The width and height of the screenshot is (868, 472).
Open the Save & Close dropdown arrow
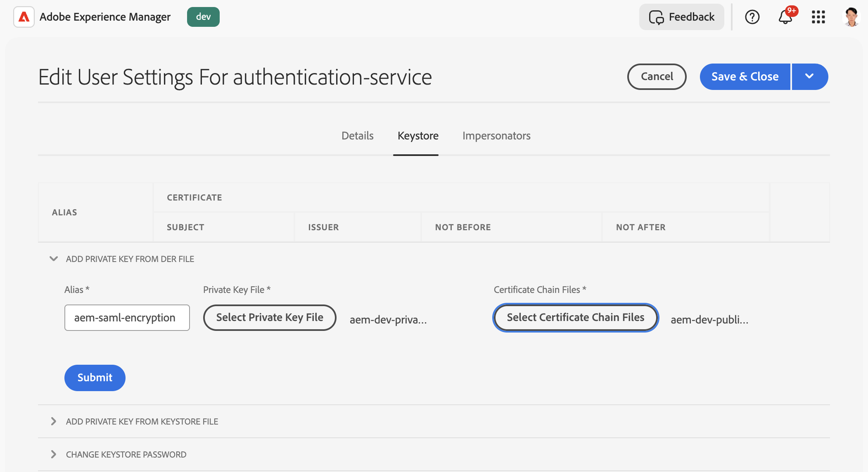[x=809, y=76]
